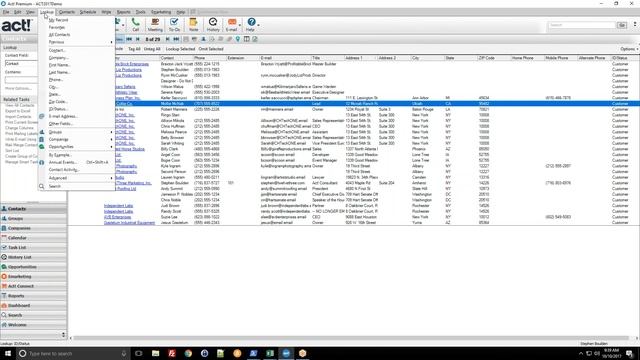
Task: Open the E-mail toolbar dropdown arrow
Action: coord(240,25)
